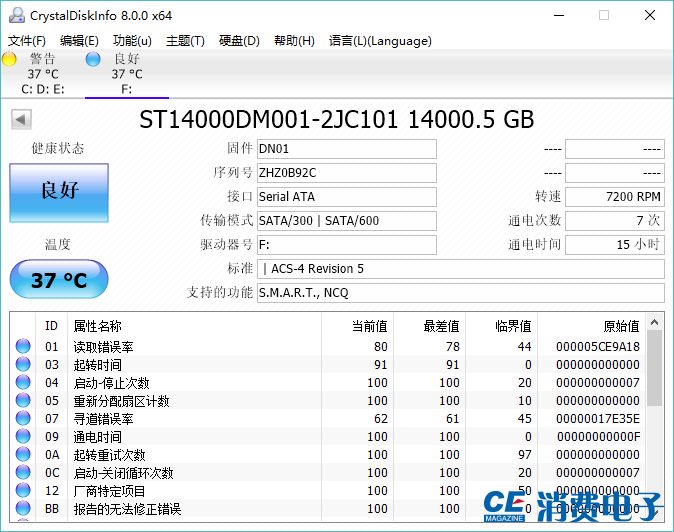This screenshot has height=532, width=674.
Task: Click the previous disk arrow icon
Action: pos(20,120)
